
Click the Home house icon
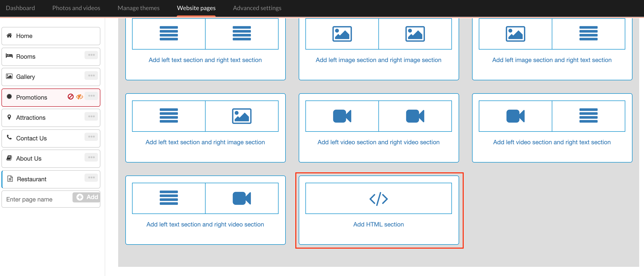point(9,35)
